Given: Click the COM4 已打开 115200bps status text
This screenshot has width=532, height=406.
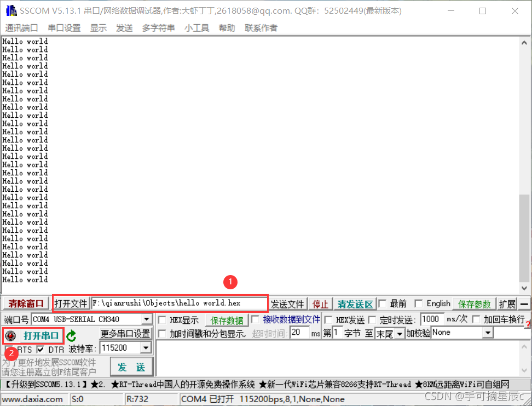Looking at the screenshot, I should (263, 399).
